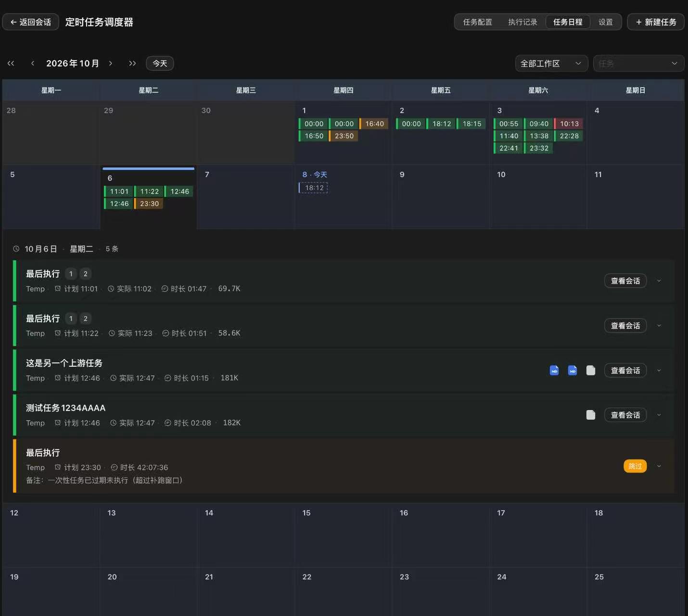688x616 pixels.
Task: Click the orange 跳过 status badge
Action: (635, 466)
